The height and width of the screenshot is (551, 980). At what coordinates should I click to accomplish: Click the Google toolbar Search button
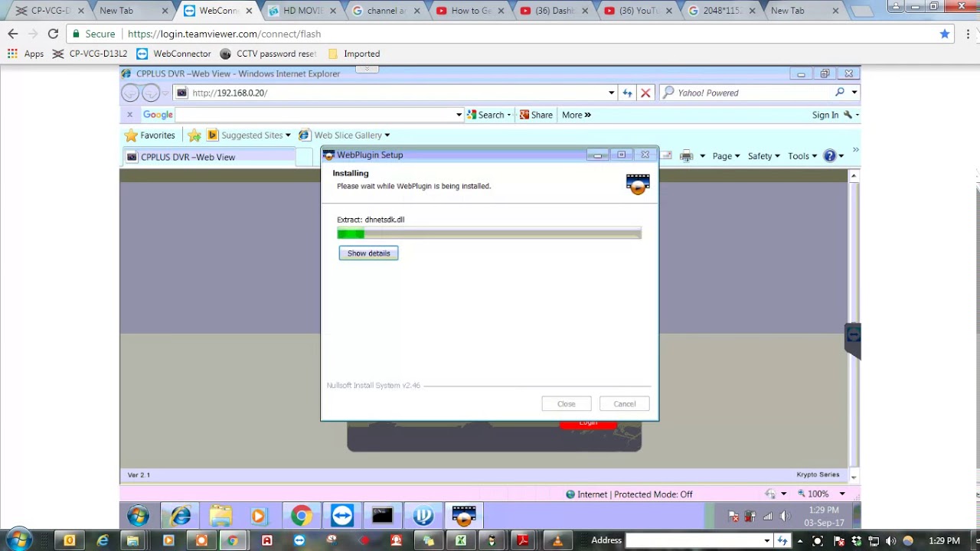coord(488,115)
